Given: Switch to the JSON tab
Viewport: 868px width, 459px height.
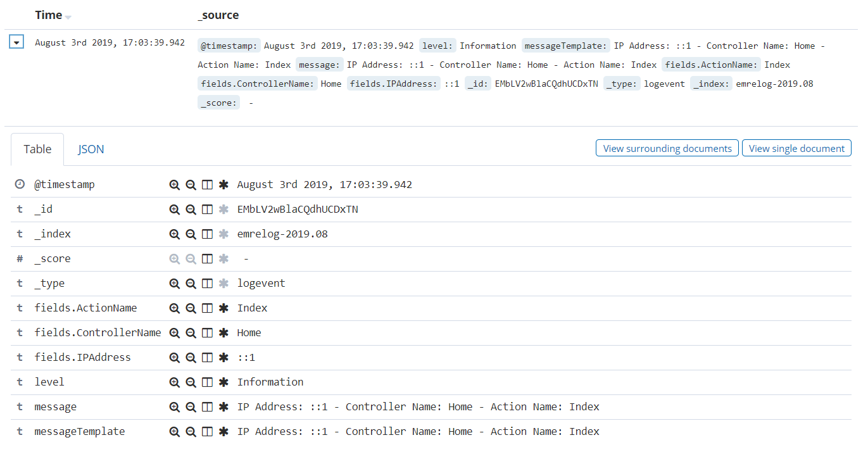Looking at the screenshot, I should [x=91, y=149].
